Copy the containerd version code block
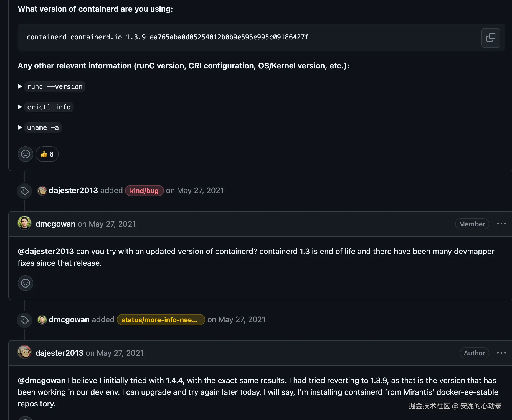512x420 pixels. pyautogui.click(x=491, y=38)
